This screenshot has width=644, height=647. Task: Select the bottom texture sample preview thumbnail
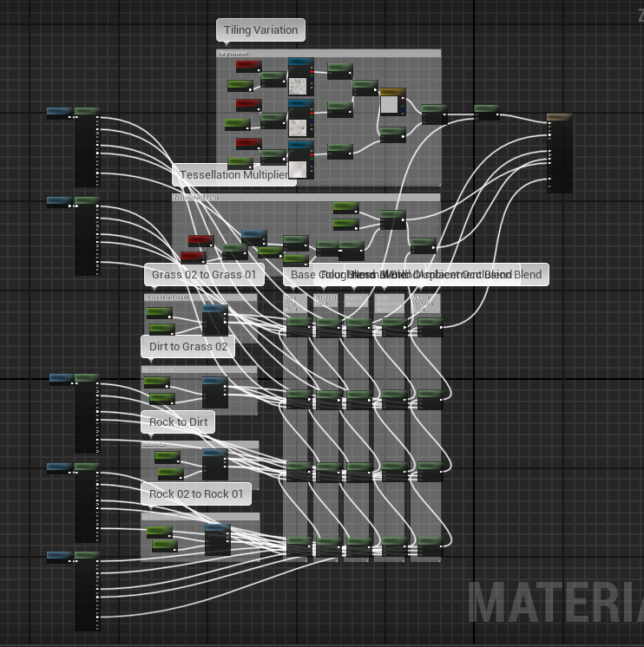(x=299, y=168)
